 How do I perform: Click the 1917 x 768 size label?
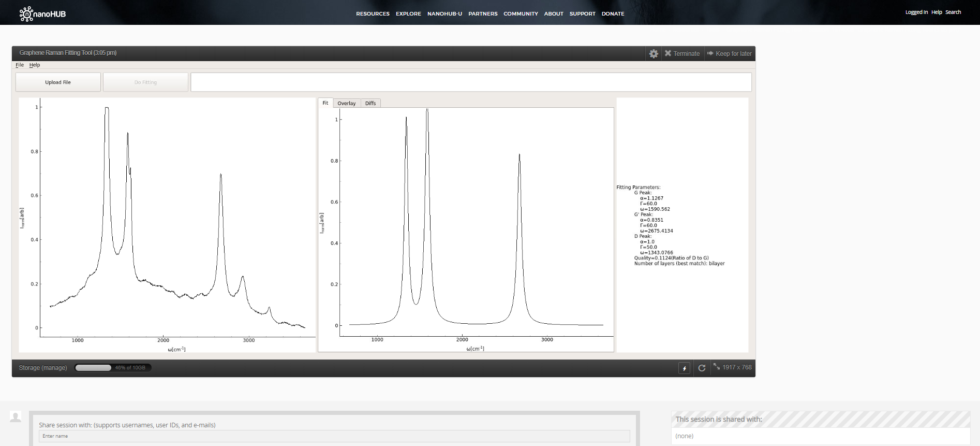737,367
